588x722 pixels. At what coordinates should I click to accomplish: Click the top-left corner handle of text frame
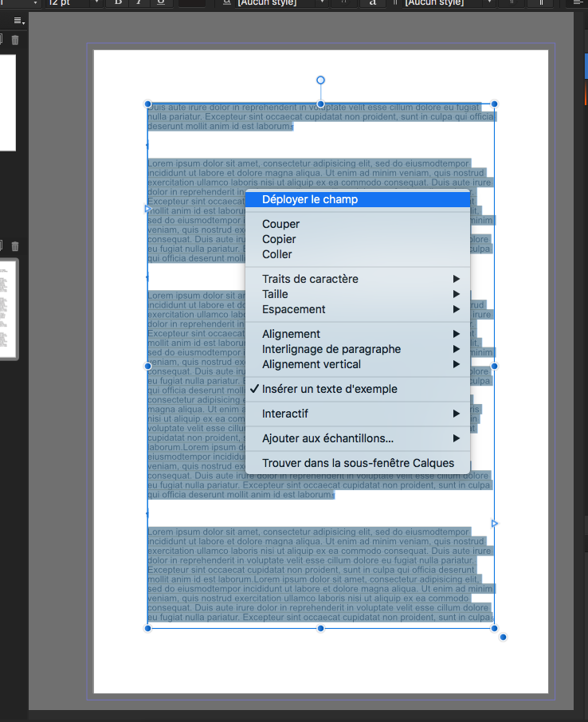point(148,104)
